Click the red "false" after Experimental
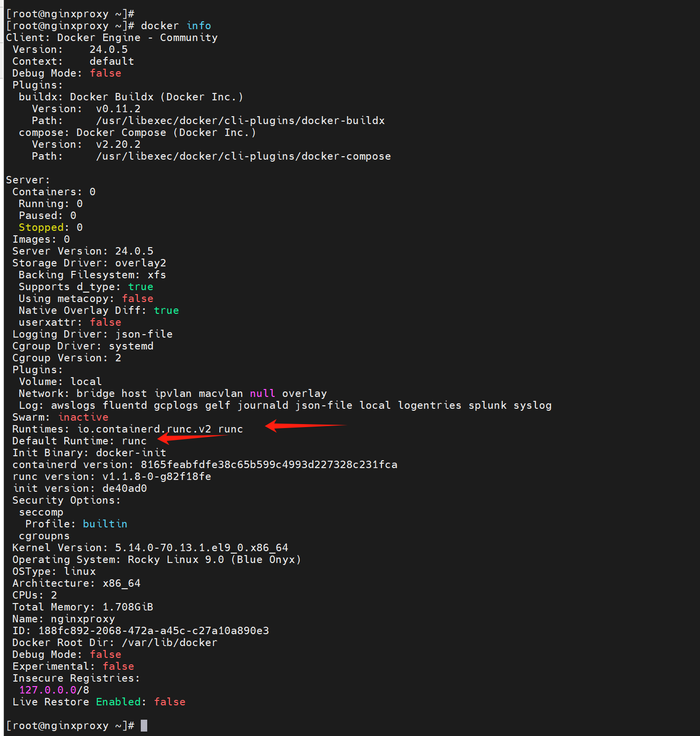Screen dimensions: 700x736 pyautogui.click(x=119, y=666)
